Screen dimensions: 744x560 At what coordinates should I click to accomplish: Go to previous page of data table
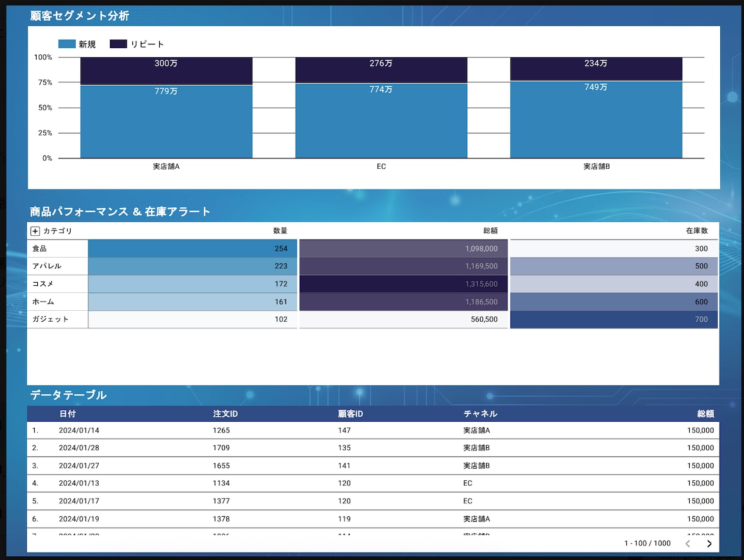pos(688,544)
